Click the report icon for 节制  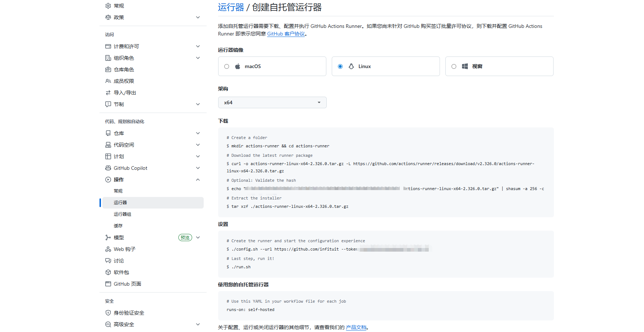coord(108,104)
